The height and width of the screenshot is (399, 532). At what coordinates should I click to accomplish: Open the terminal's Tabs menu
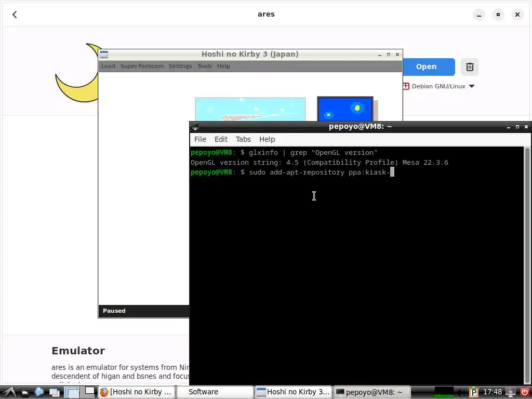pos(243,139)
